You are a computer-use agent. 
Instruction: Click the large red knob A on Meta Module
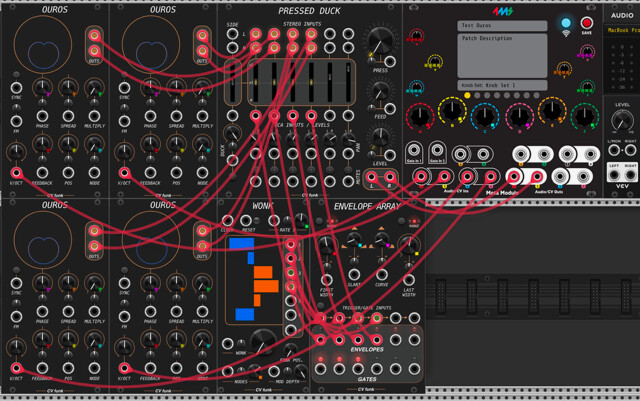(x=420, y=117)
